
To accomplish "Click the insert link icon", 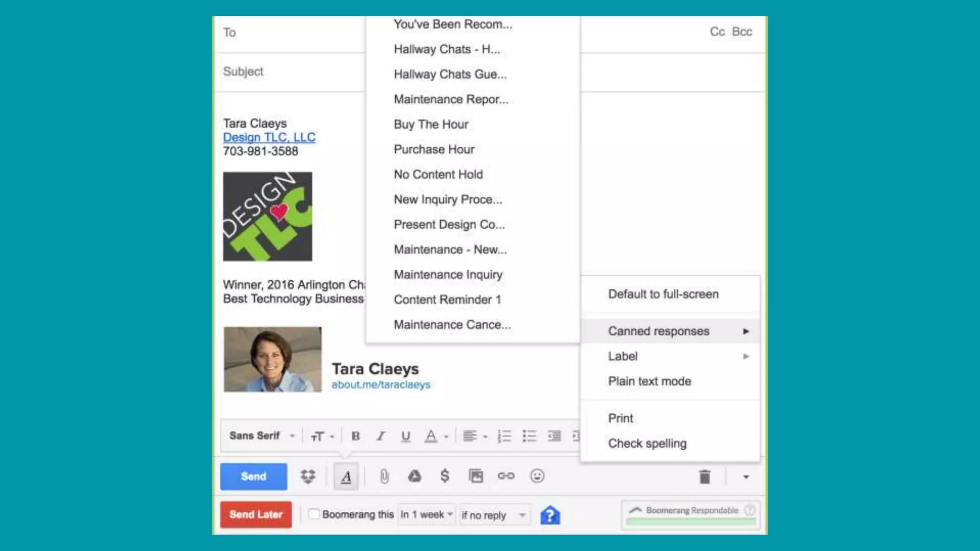I will (506, 476).
